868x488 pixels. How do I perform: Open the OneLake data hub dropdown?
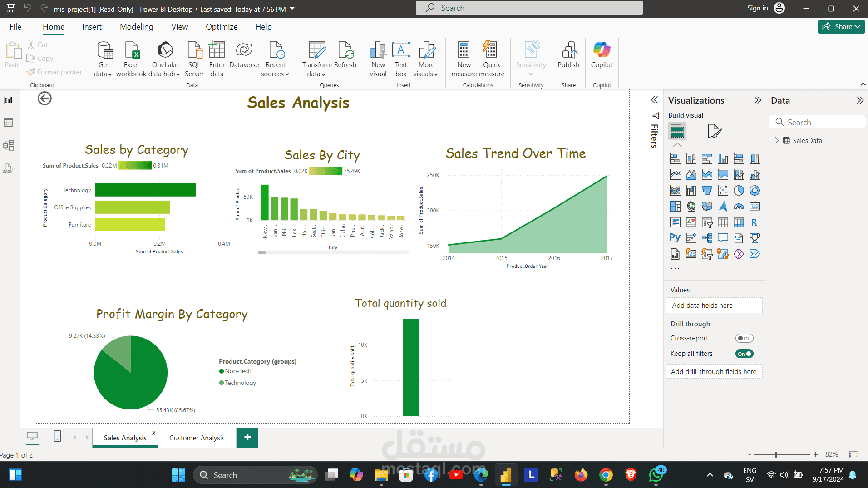coord(165,59)
